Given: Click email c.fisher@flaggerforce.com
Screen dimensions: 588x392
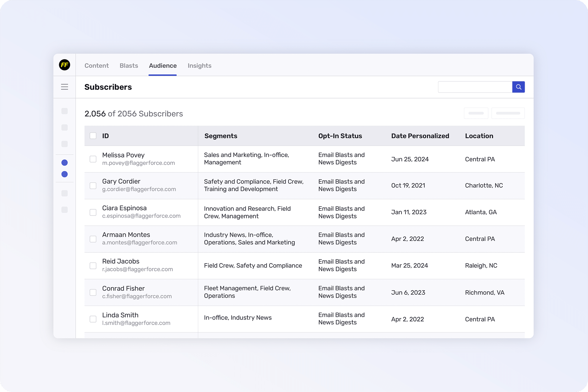Looking at the screenshot, I should 137,296.
